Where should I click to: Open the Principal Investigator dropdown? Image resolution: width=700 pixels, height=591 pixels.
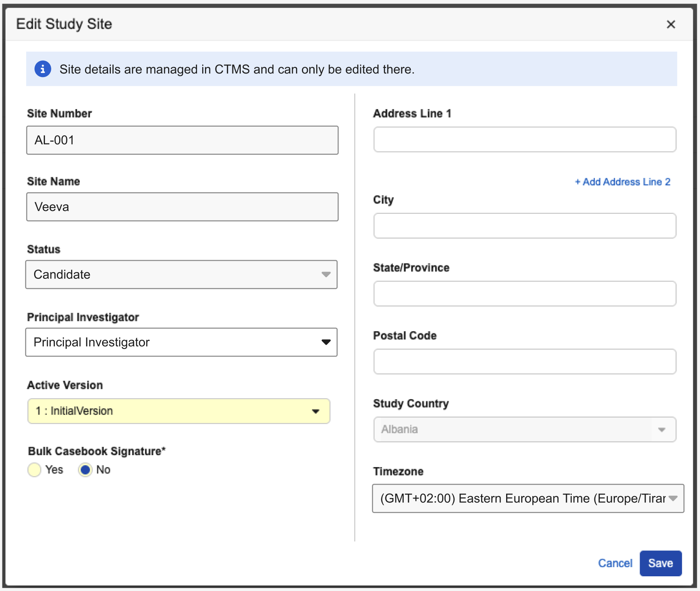182,342
